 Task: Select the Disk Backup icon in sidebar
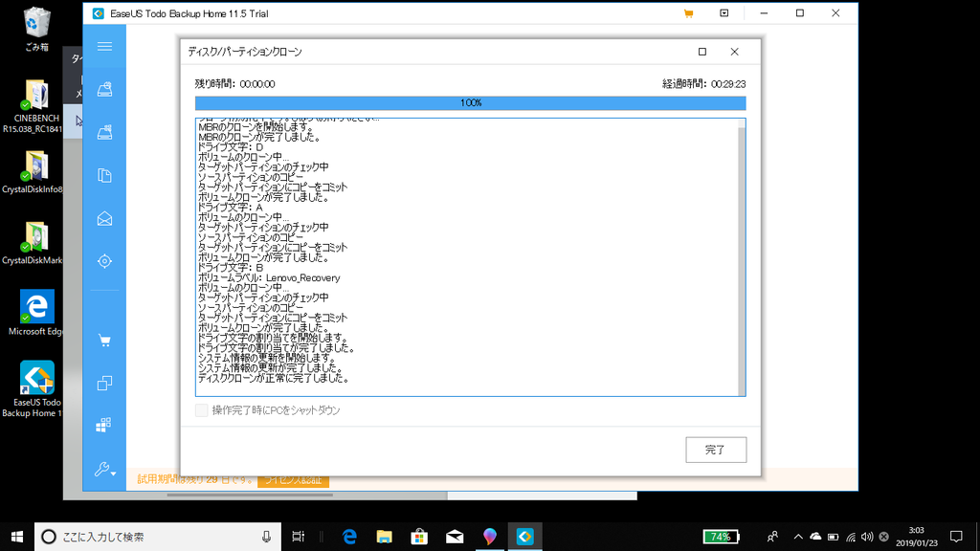(103, 131)
